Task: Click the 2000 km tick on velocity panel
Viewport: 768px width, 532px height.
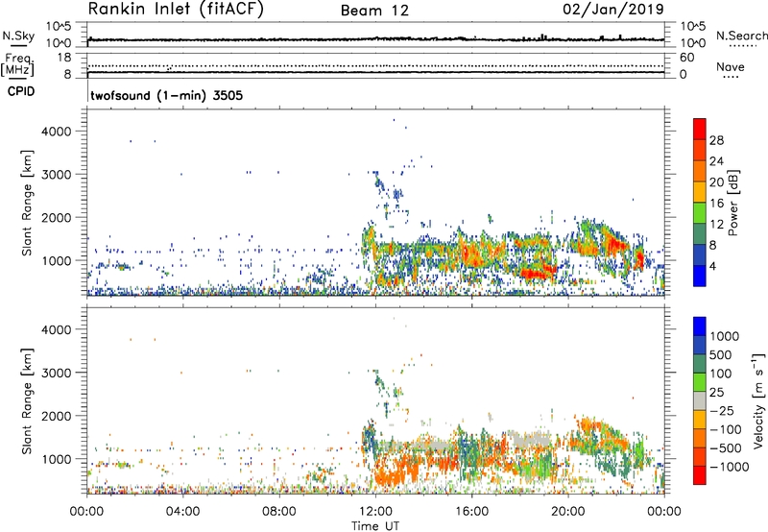Action: pyautogui.click(x=57, y=416)
